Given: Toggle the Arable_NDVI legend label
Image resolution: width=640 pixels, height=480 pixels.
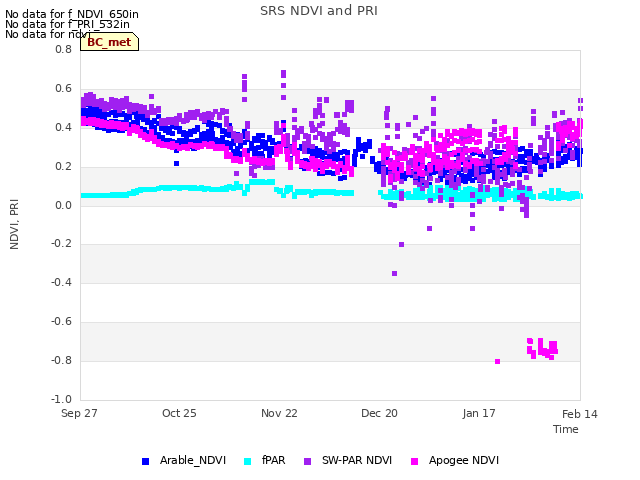Looking at the screenshot, I should point(193,460).
